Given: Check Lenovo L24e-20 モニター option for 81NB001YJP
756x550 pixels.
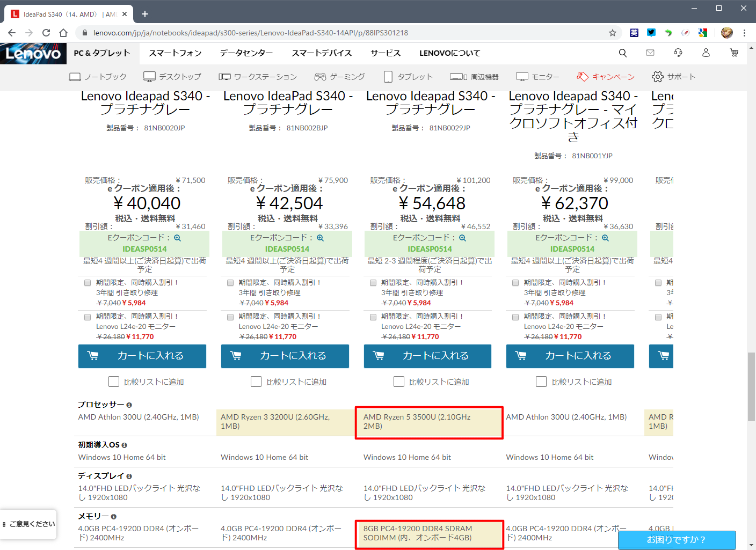Looking at the screenshot, I should click(x=515, y=317).
